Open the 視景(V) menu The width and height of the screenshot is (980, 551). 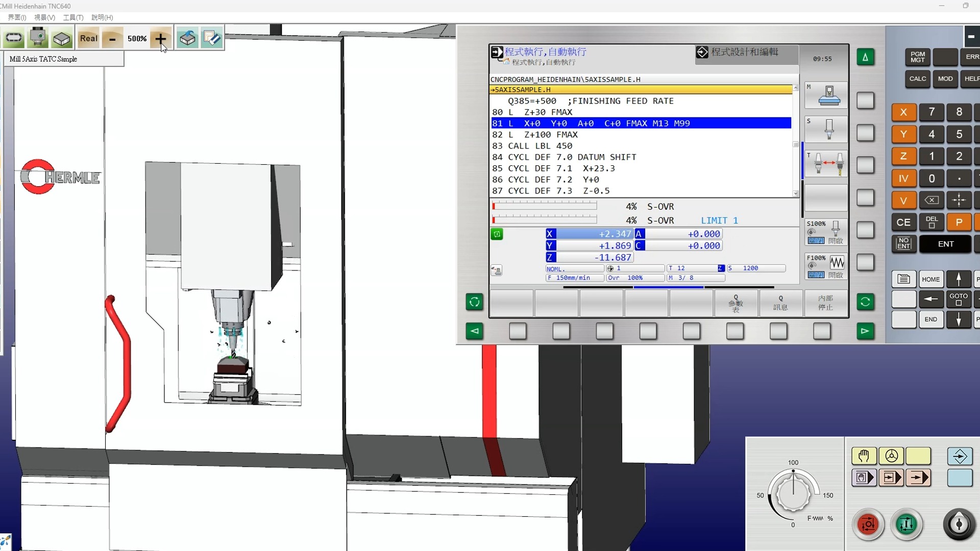click(x=44, y=17)
